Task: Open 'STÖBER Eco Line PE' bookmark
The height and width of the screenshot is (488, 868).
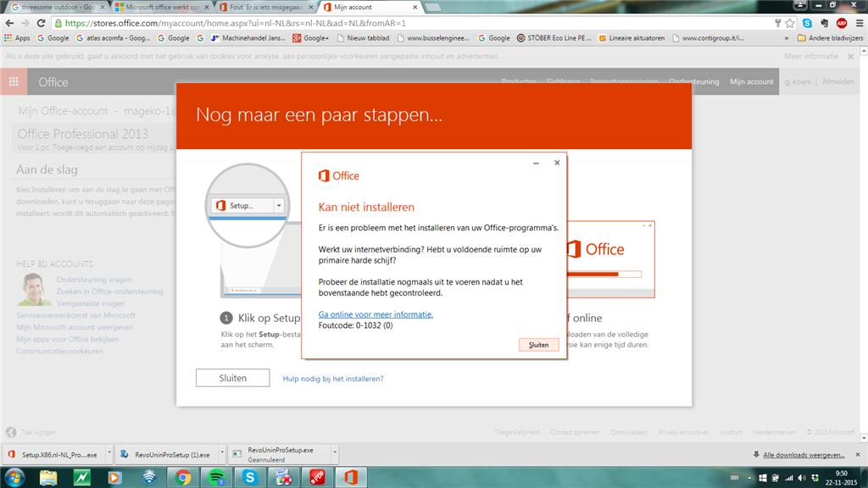Action: pos(554,38)
